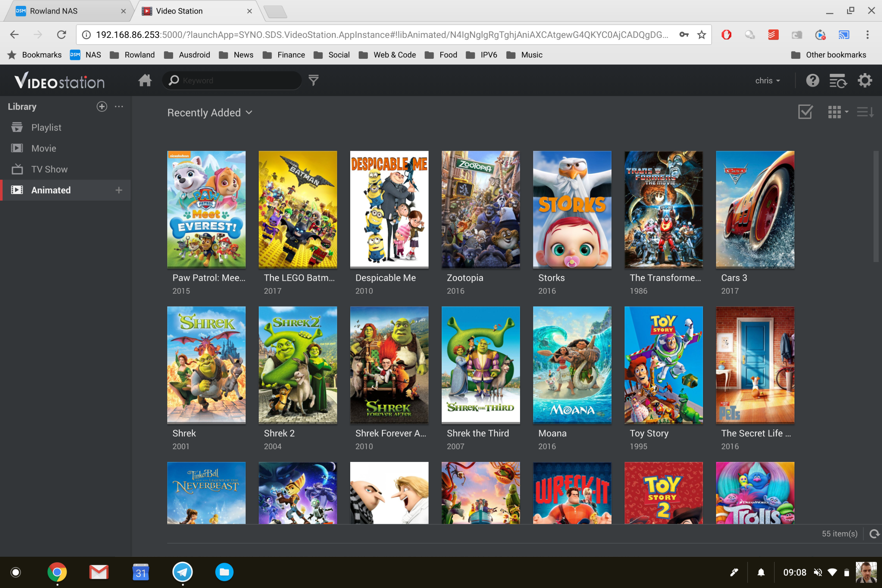Viewport: 882px width, 588px height.
Task: Click the Cars 3 title text
Action: [x=734, y=278]
